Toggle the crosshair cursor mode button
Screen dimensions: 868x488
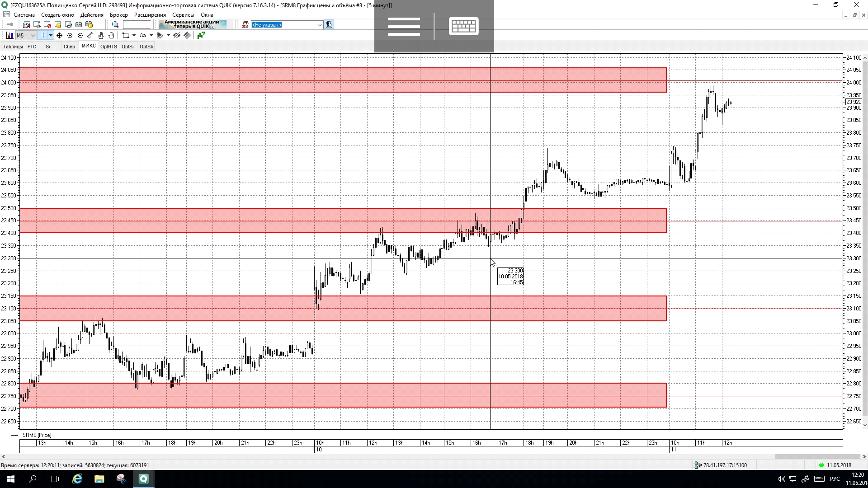43,35
